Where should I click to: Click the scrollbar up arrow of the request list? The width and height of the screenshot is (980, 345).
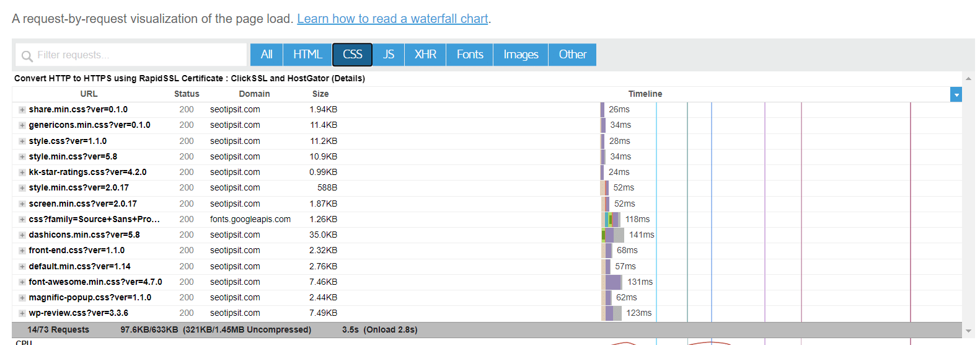click(x=968, y=78)
